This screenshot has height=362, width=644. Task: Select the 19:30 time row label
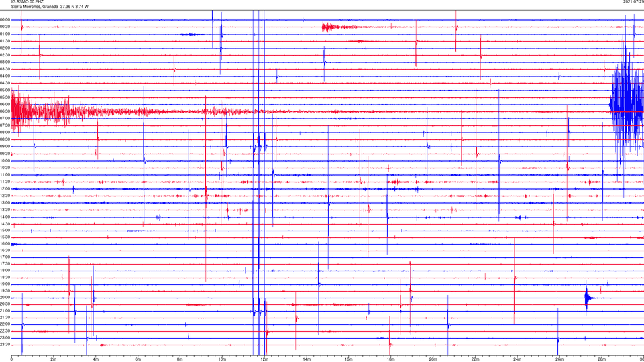[5, 290]
